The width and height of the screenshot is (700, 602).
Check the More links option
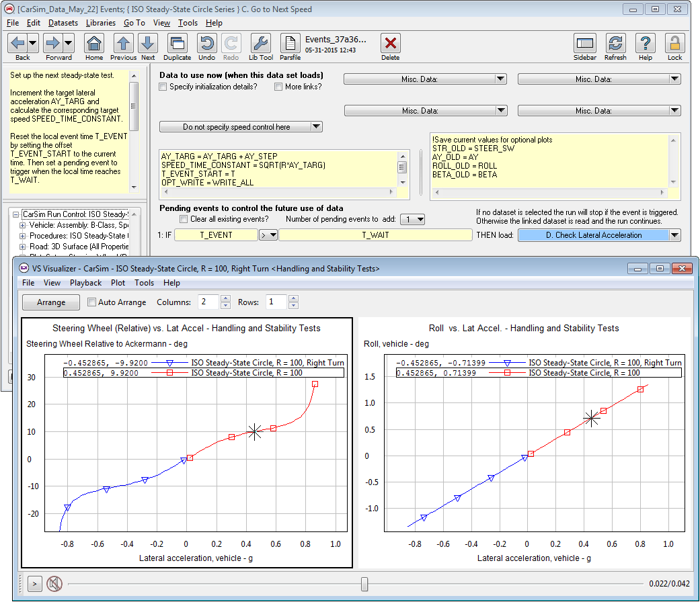[x=278, y=87]
